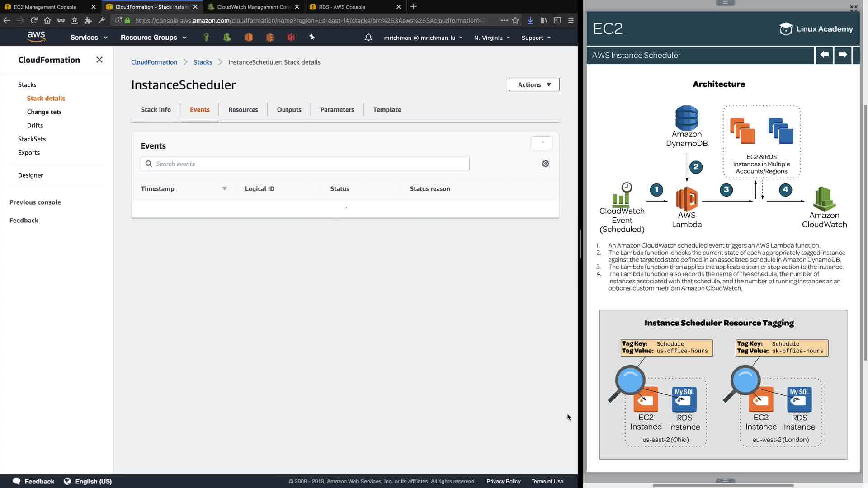Go to next slide with right arrow

point(843,55)
